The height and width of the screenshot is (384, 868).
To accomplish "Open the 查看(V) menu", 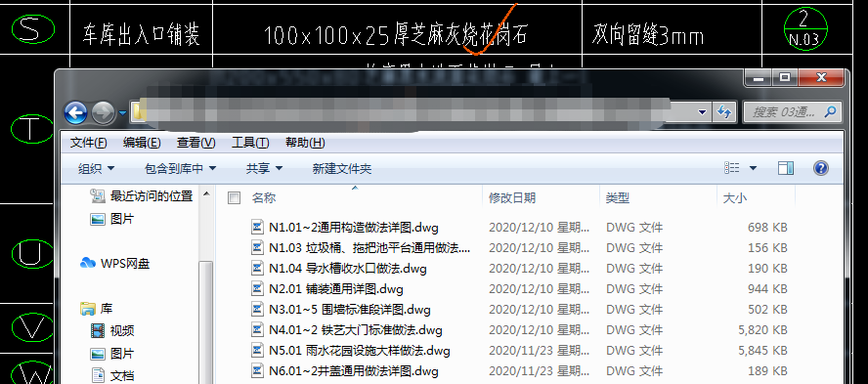I will (x=195, y=143).
